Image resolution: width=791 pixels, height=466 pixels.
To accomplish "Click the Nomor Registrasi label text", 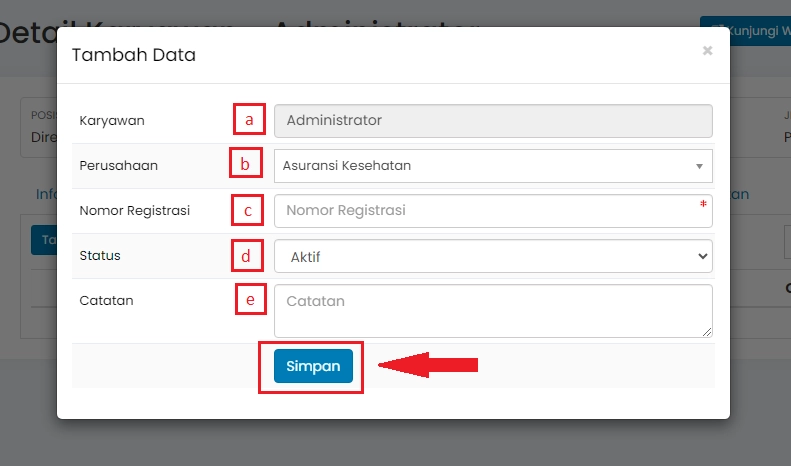I will tap(134, 211).
